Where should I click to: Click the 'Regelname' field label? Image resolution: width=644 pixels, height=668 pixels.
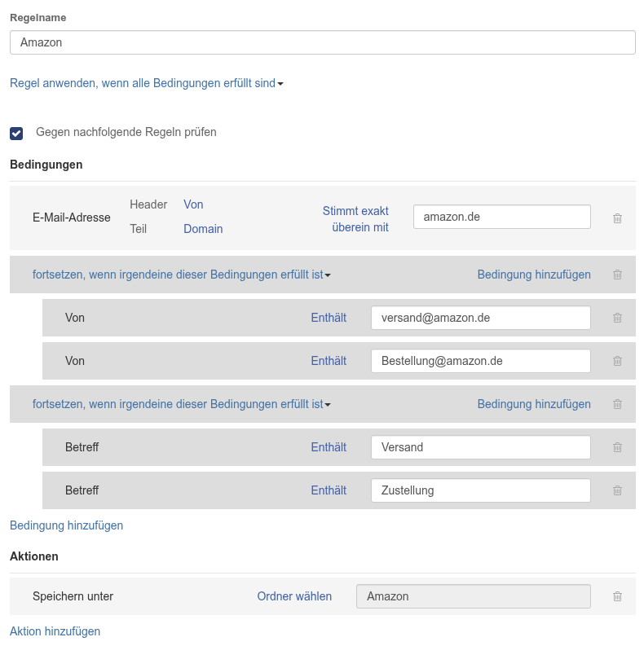click(38, 17)
